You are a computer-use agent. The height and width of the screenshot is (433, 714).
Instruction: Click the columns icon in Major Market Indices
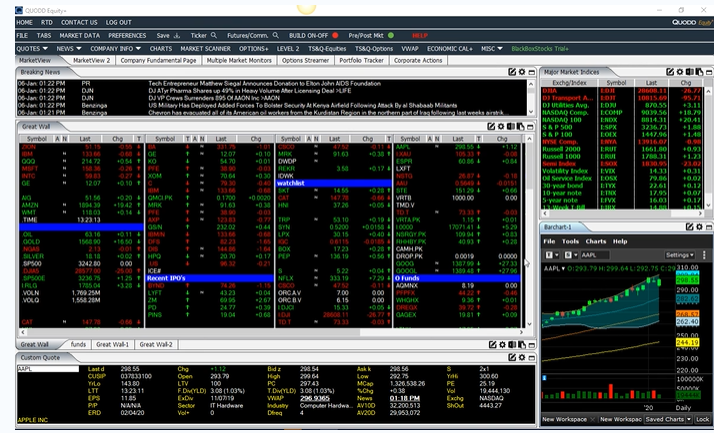tap(689, 72)
